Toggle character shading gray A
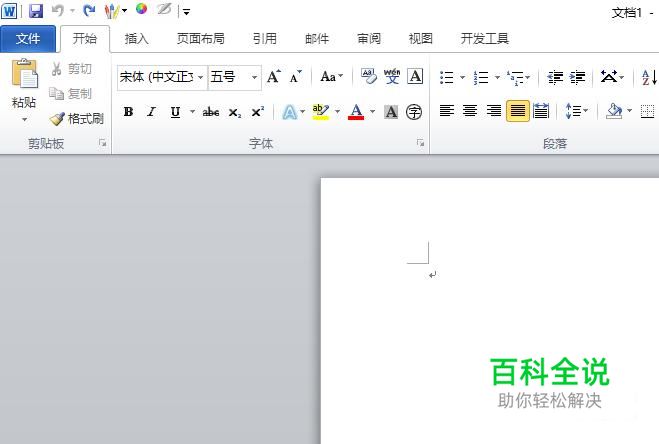The width and height of the screenshot is (659, 444). click(391, 112)
